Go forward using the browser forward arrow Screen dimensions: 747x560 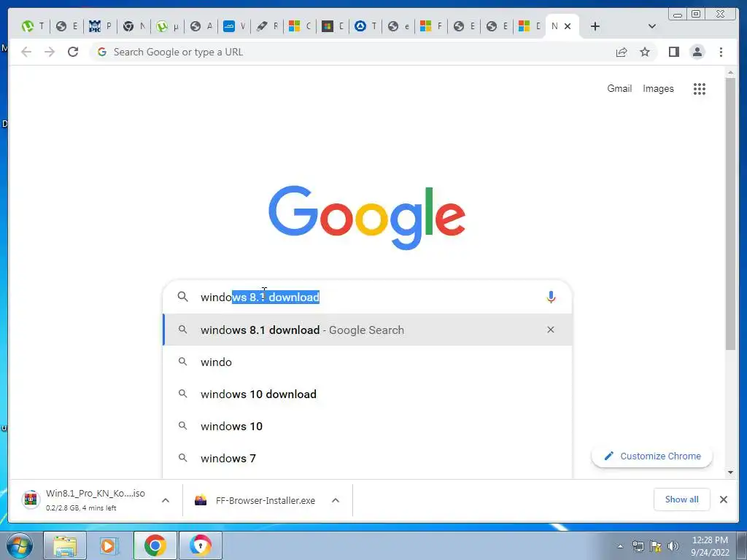coord(50,52)
